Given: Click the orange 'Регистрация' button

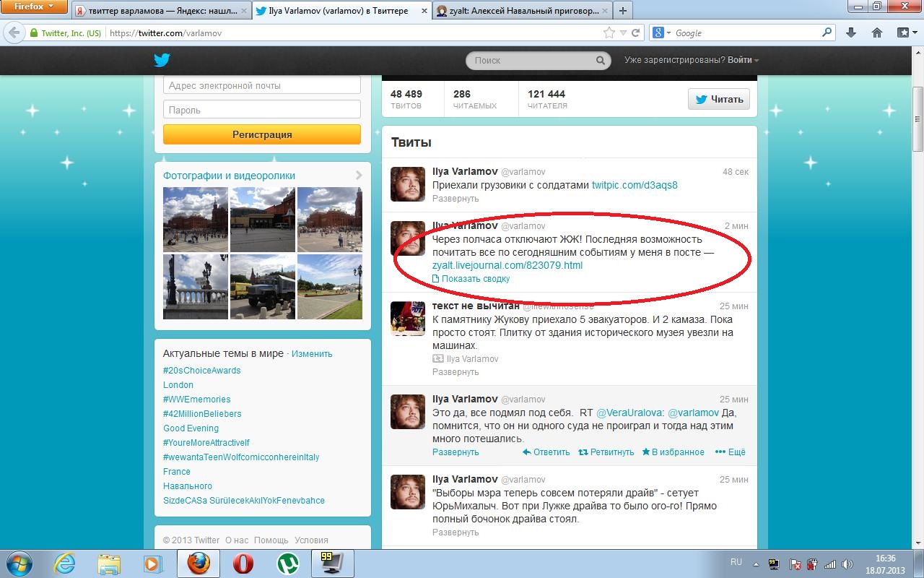Looking at the screenshot, I should 262,134.
